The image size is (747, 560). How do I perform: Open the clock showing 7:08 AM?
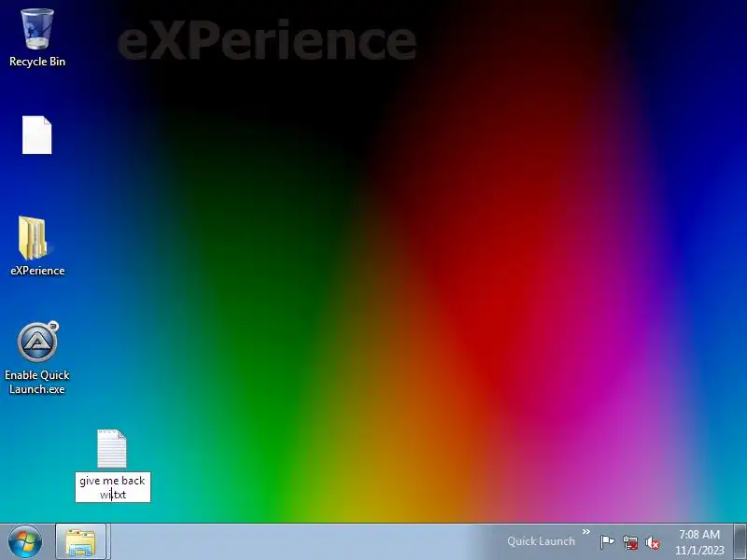699,542
